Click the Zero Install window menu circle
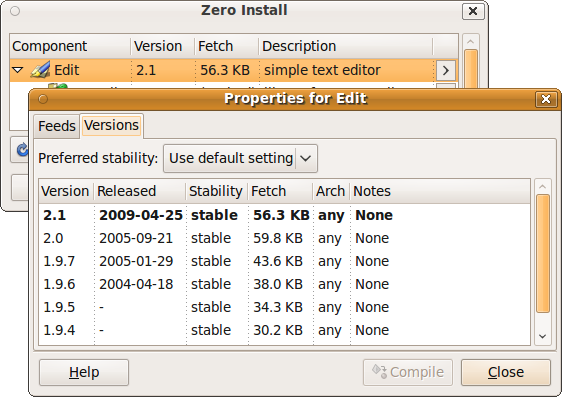 point(15,11)
